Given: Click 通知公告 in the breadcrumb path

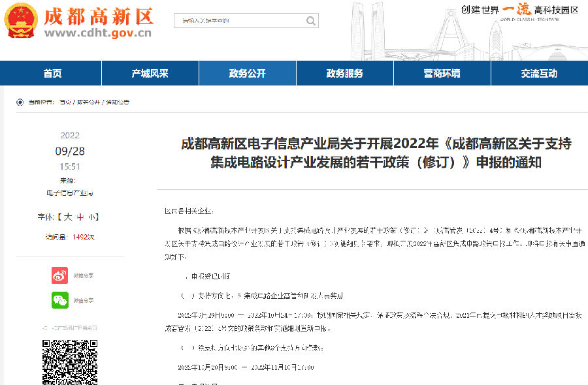Looking at the screenshot, I should pyautogui.click(x=118, y=102).
